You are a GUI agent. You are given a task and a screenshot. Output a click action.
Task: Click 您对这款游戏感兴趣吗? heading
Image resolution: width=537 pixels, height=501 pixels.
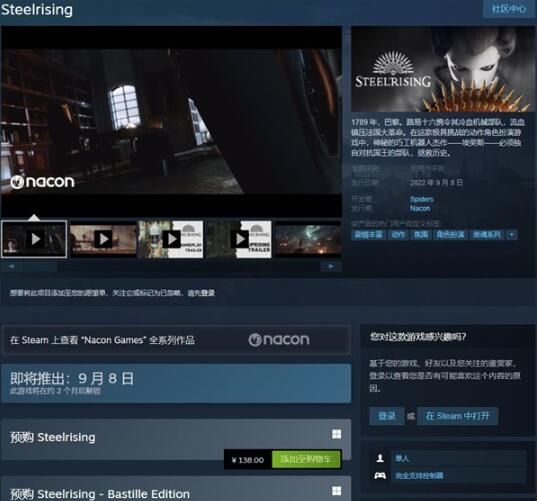[418, 337]
